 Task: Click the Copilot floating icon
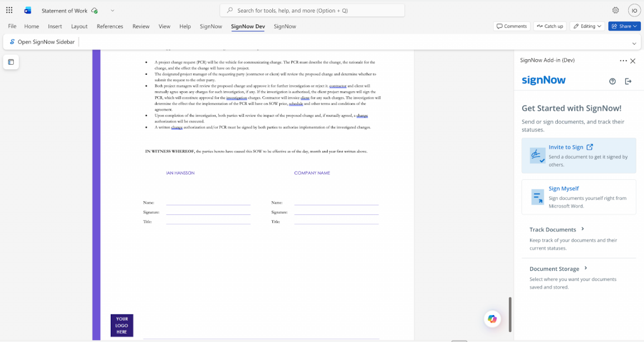[492, 319]
